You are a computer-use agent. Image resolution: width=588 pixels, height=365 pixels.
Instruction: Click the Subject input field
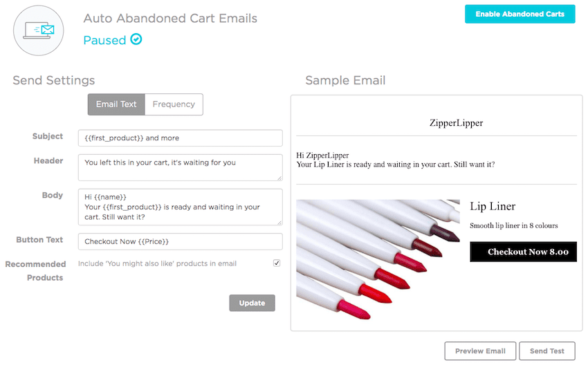[180, 138]
